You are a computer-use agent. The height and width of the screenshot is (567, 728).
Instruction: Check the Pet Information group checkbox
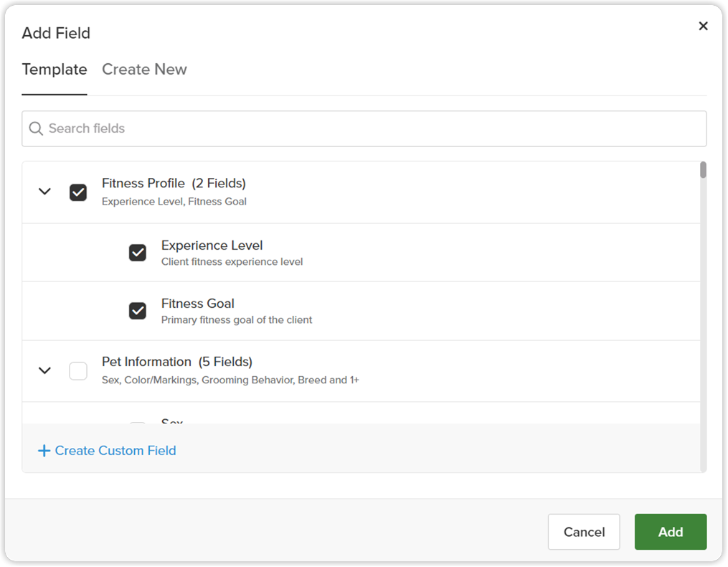78,371
